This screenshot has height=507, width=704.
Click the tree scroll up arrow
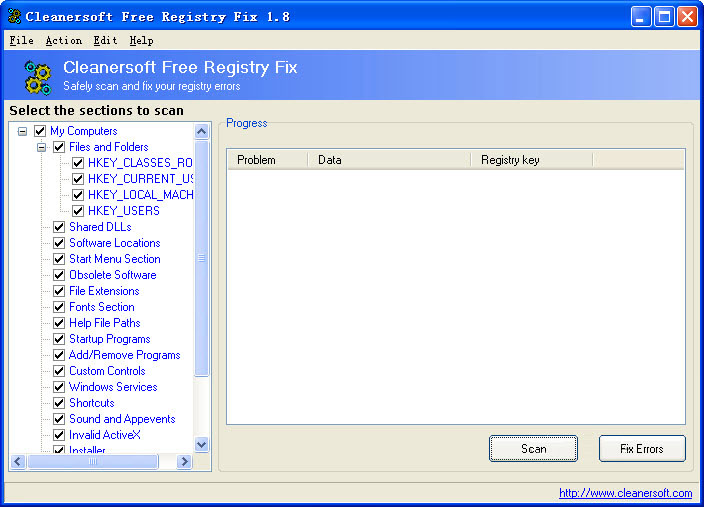[x=201, y=131]
